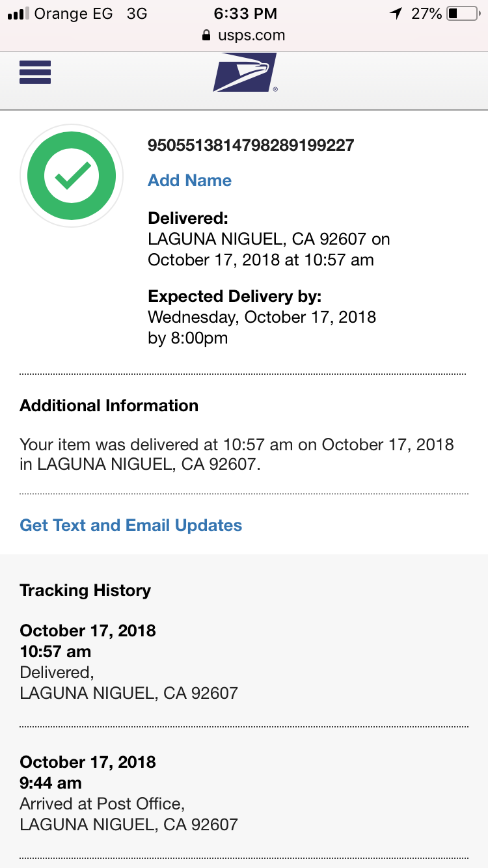Tap the Tracking History heading
Viewport: 488px width, 868px height.
point(85,590)
